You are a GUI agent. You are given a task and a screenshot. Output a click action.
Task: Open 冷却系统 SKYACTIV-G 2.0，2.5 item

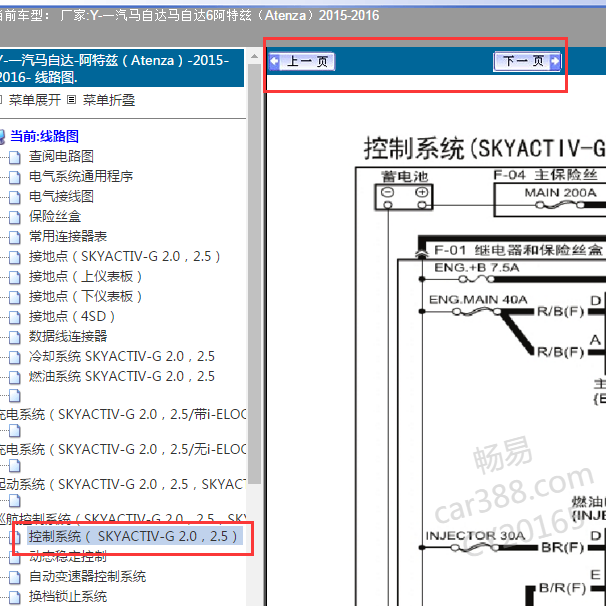point(121,356)
